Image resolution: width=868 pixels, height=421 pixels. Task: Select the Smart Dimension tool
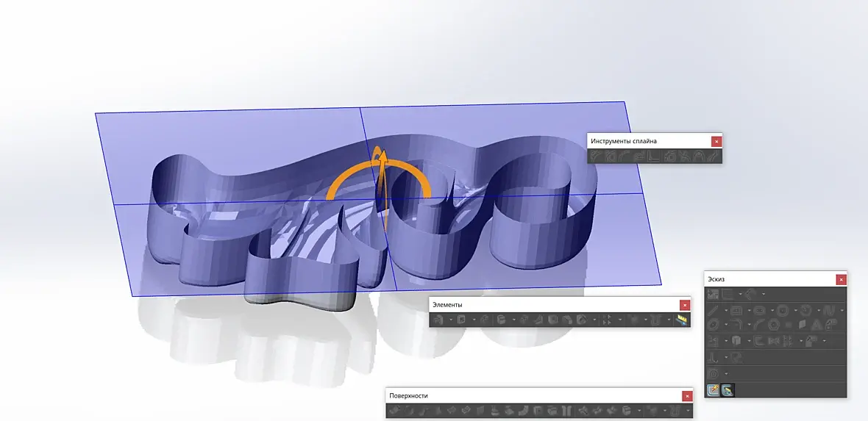[x=750, y=294]
